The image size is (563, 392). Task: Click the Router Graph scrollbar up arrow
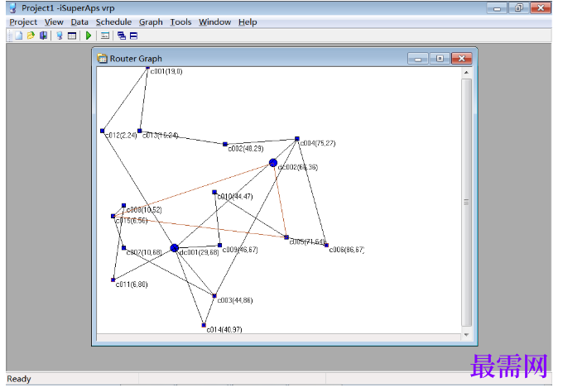[x=466, y=73]
